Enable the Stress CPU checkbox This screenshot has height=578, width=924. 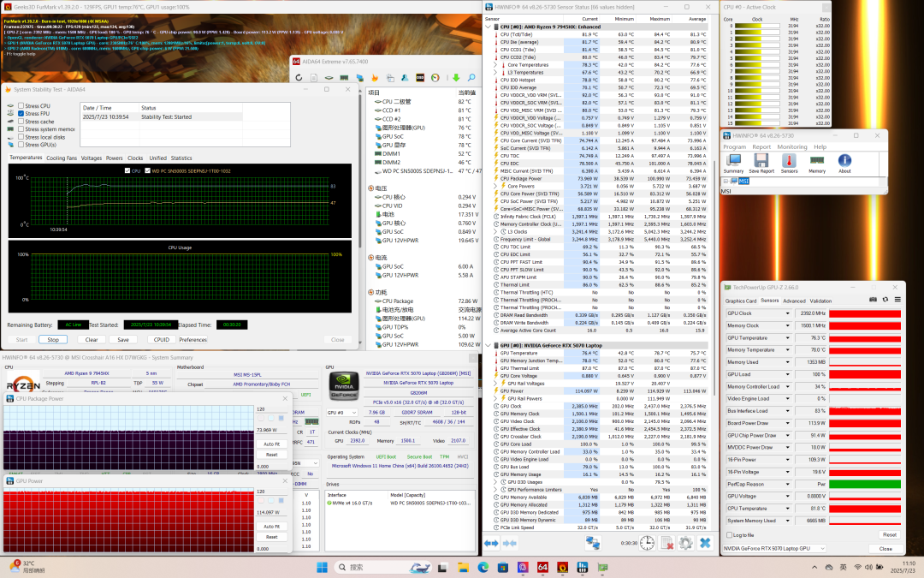tap(21, 106)
